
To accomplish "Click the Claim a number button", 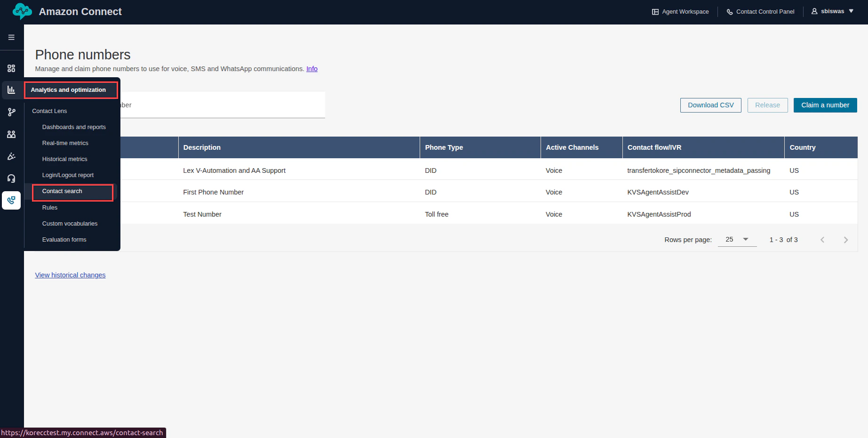I will (825, 105).
